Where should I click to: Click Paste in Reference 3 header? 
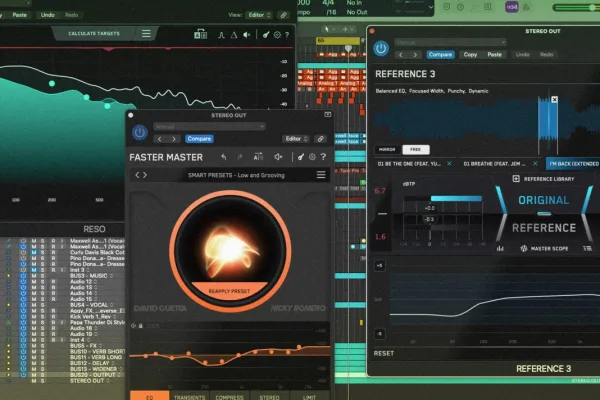pyautogui.click(x=494, y=54)
